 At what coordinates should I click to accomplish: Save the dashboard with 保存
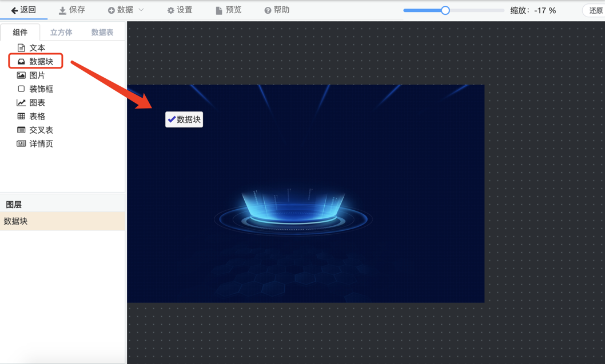72,10
